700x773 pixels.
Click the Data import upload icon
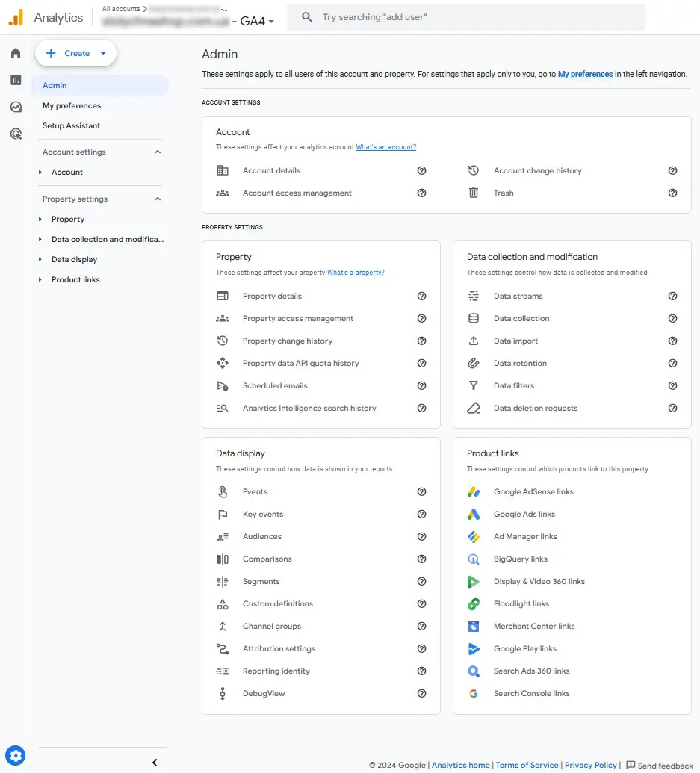(x=473, y=341)
